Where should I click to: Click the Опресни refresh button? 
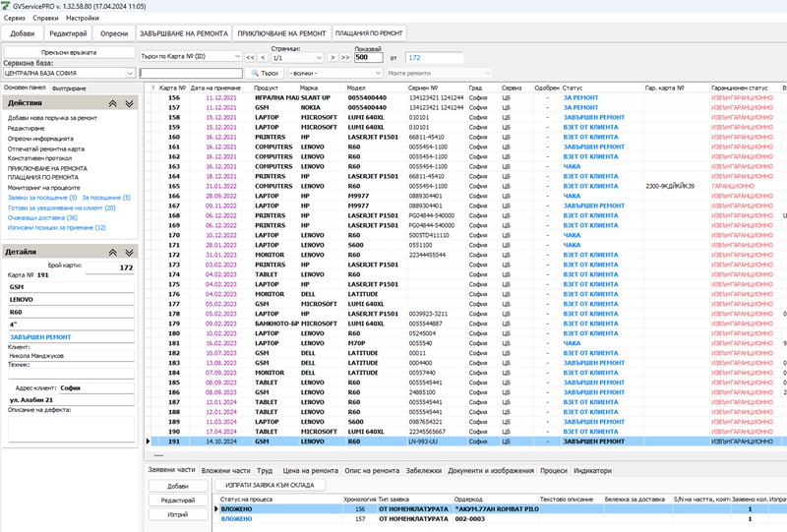(x=114, y=33)
